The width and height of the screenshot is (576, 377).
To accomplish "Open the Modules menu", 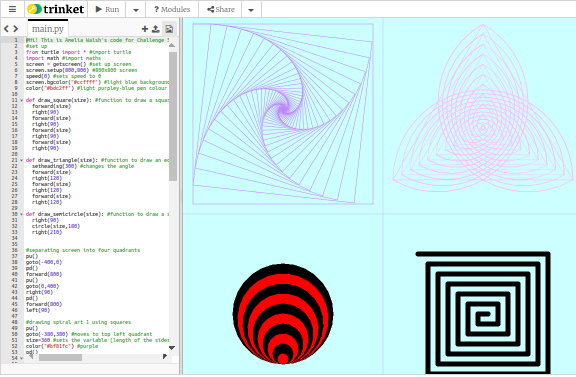I will [172, 9].
